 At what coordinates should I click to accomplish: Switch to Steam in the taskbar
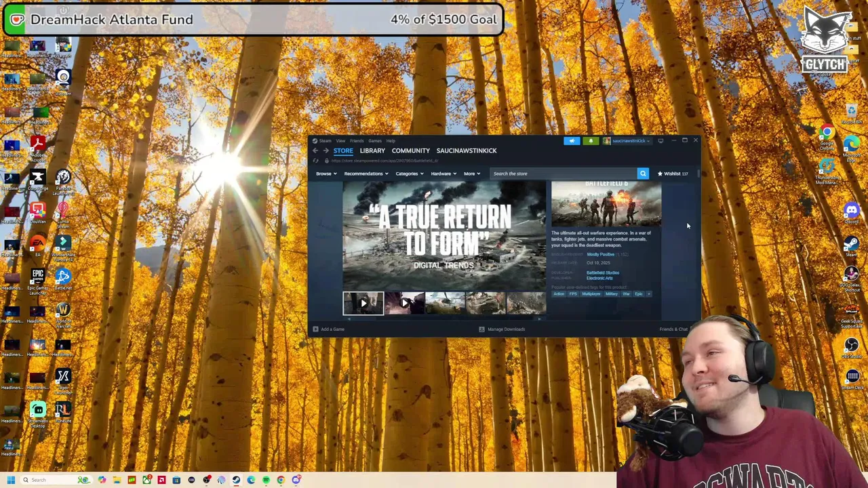click(236, 480)
